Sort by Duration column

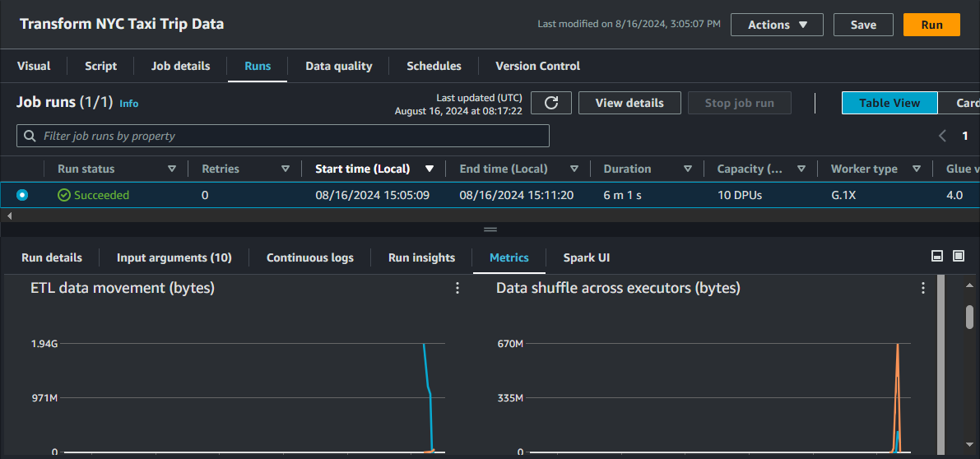click(x=688, y=169)
